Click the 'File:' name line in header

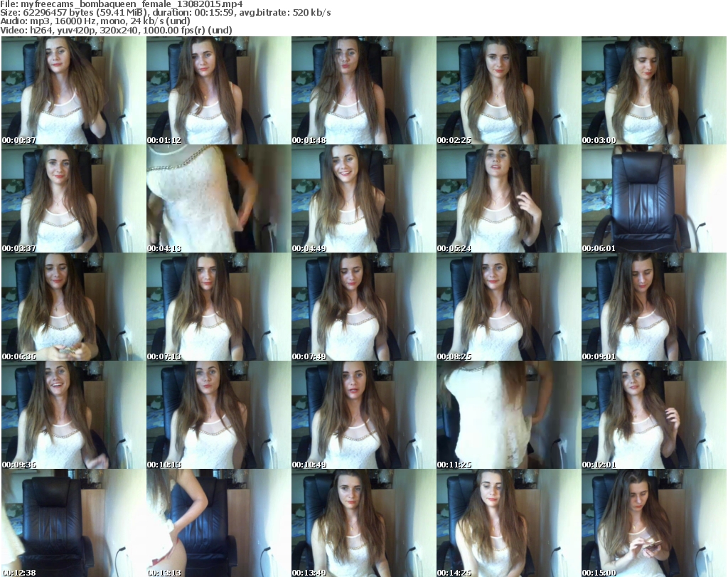click(x=121, y=4)
